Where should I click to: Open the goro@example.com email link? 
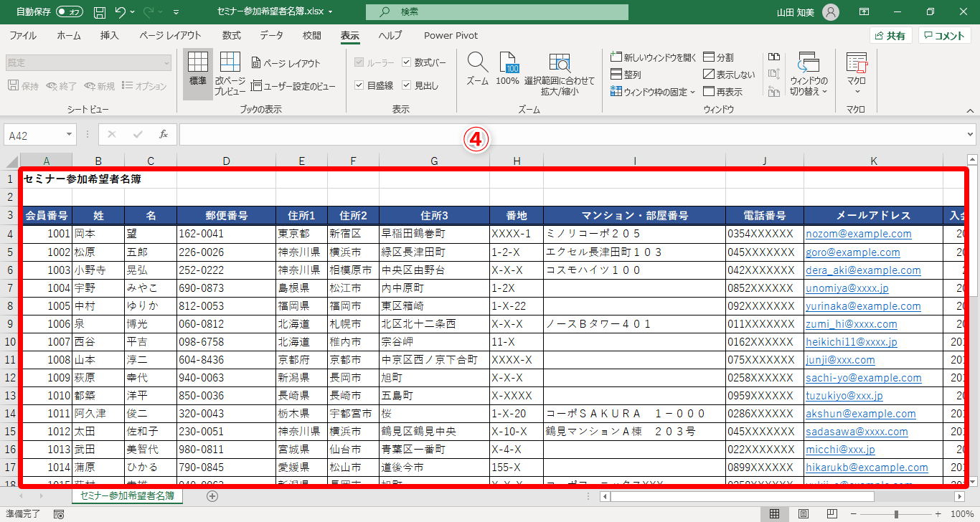(x=852, y=252)
